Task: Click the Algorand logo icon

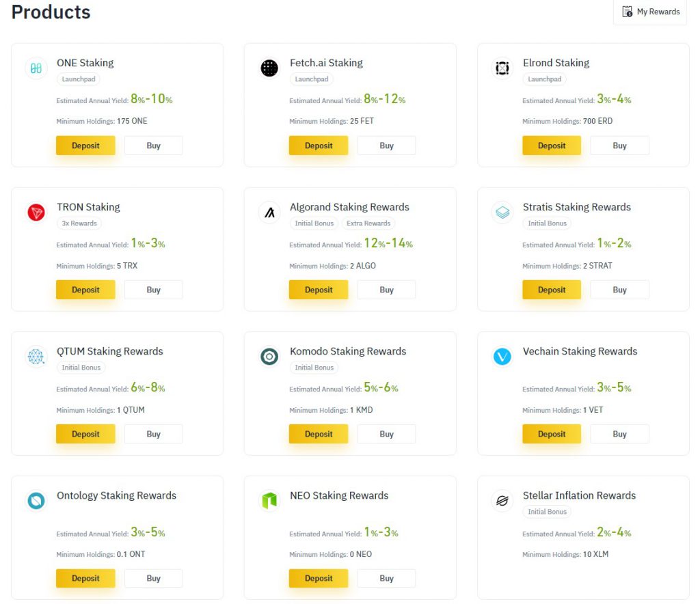Action: (269, 212)
